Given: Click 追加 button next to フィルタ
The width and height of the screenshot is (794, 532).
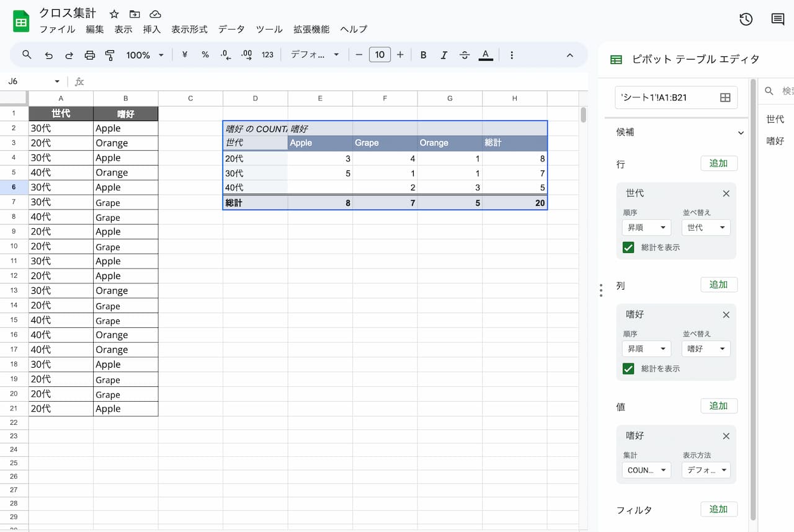Looking at the screenshot, I should (718, 509).
